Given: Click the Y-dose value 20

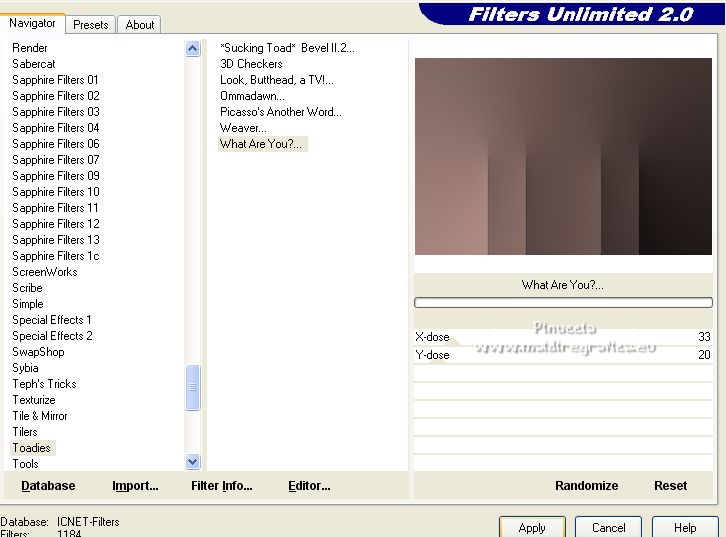Looking at the screenshot, I should pyautogui.click(x=704, y=355).
